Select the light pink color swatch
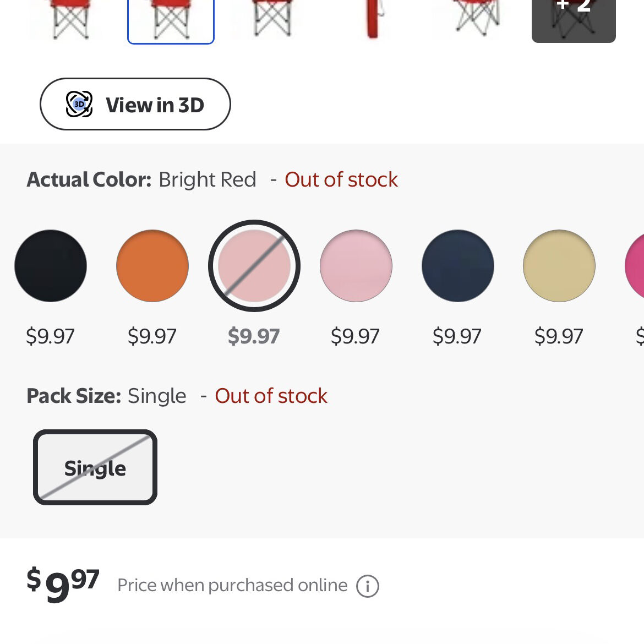 356,266
